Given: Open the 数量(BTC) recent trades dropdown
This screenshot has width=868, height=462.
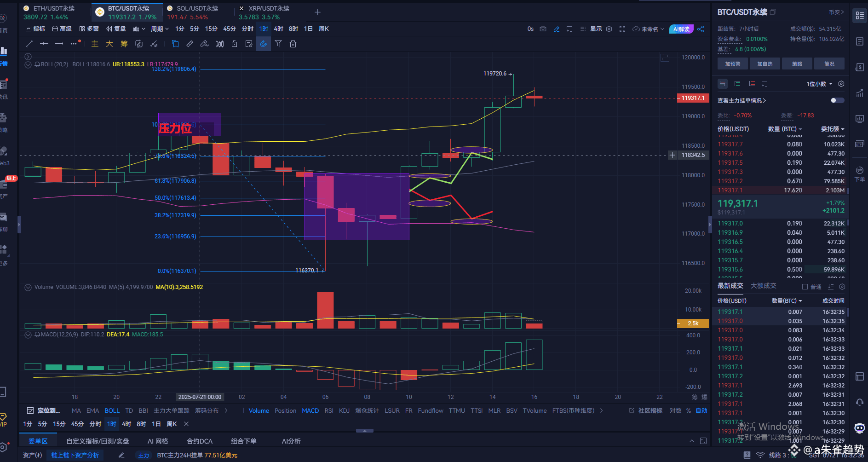Looking at the screenshot, I should (787, 300).
